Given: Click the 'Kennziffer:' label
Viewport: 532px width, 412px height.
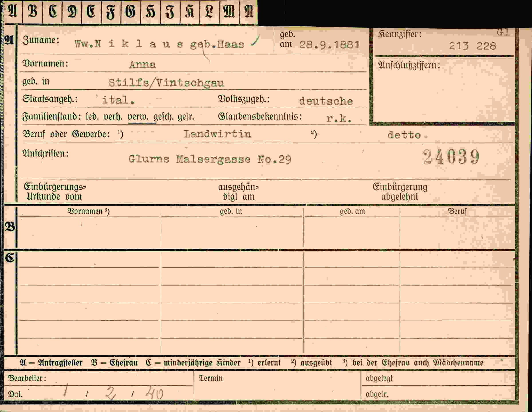Looking at the screenshot, I should coord(400,34).
